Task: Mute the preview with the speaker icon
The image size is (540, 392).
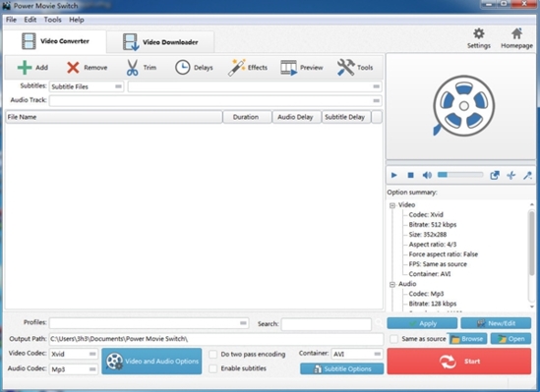Action: coord(427,175)
